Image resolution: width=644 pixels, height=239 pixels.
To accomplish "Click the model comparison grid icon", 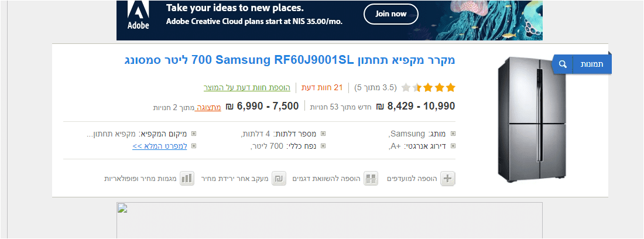I will pos(371,179).
